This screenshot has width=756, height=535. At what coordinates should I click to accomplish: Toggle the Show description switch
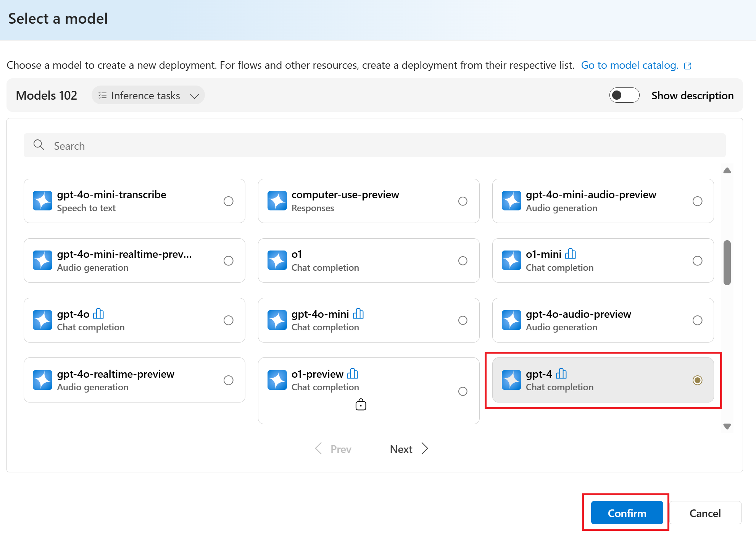[624, 95]
